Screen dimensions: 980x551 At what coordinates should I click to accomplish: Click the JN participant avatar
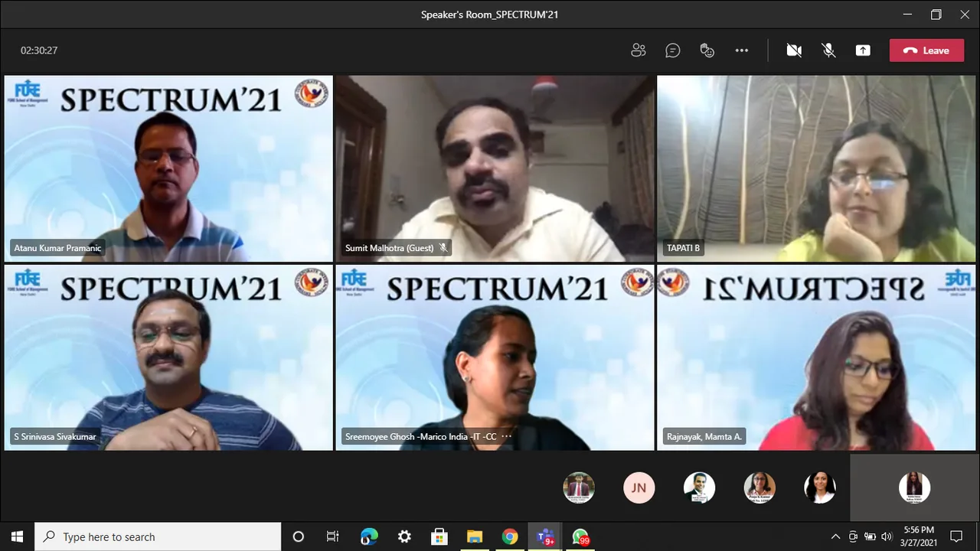[x=639, y=487]
